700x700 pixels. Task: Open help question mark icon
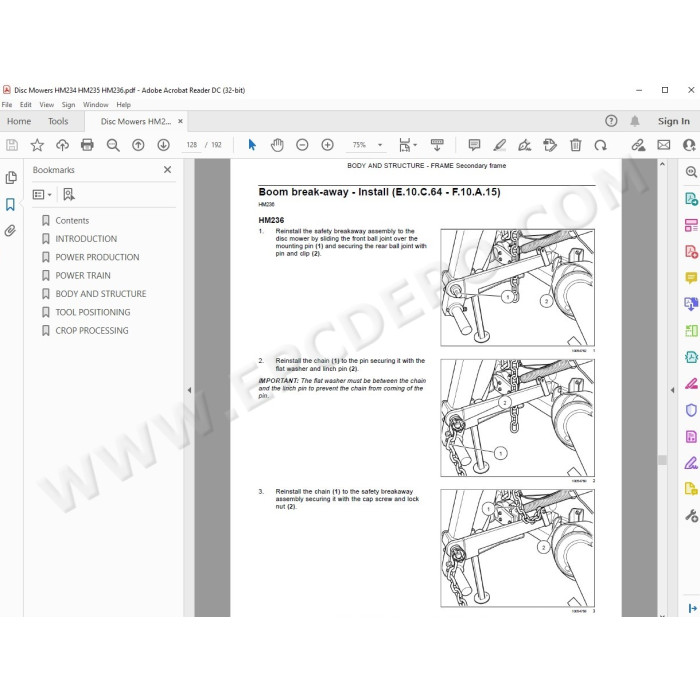611,121
